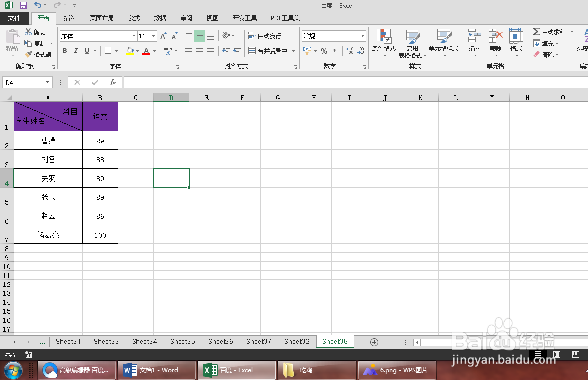Open Word 文档1 from taskbar
Image resolution: width=588 pixels, height=380 pixels.
coord(157,370)
